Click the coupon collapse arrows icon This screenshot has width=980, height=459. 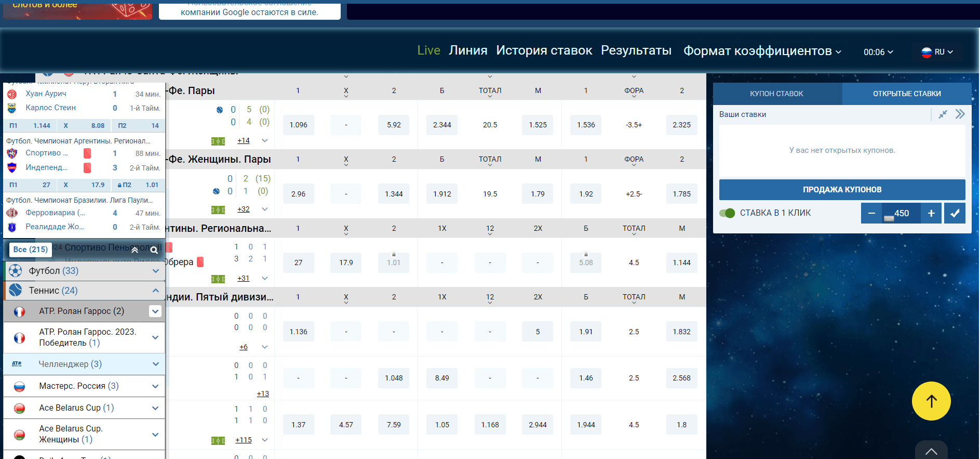point(943,114)
